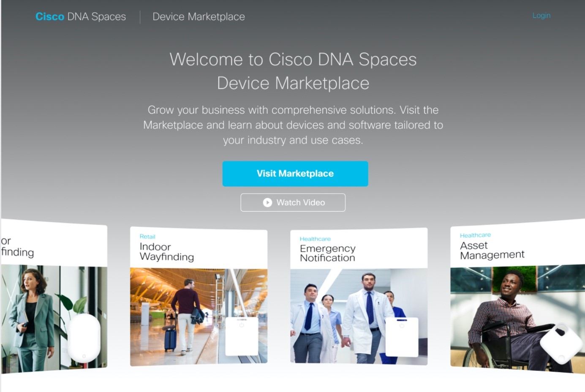The width and height of the screenshot is (585, 392).
Task: Open the Emergency Notification card title
Action: pos(328,253)
